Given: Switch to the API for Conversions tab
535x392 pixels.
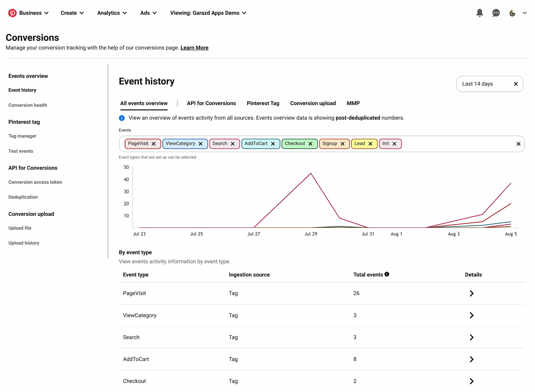Looking at the screenshot, I should point(211,103).
